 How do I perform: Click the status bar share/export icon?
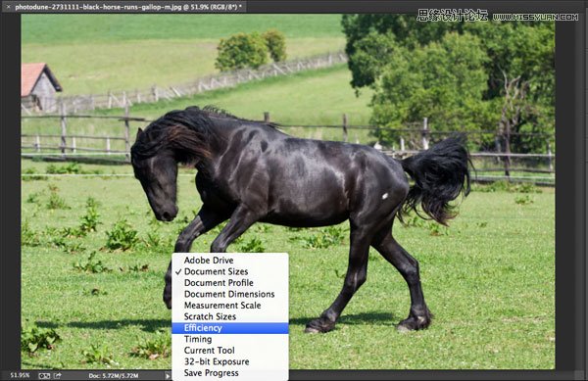[x=58, y=375]
